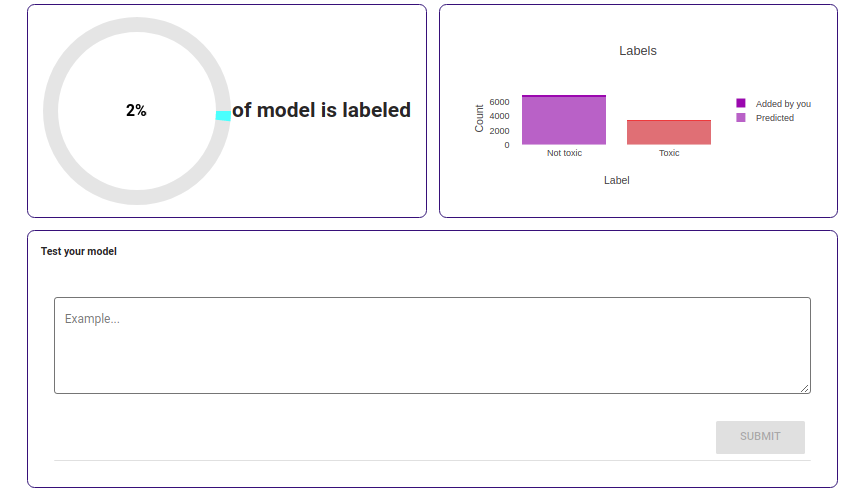Click the 2% text in the donut center
861x491 pixels.
click(136, 111)
